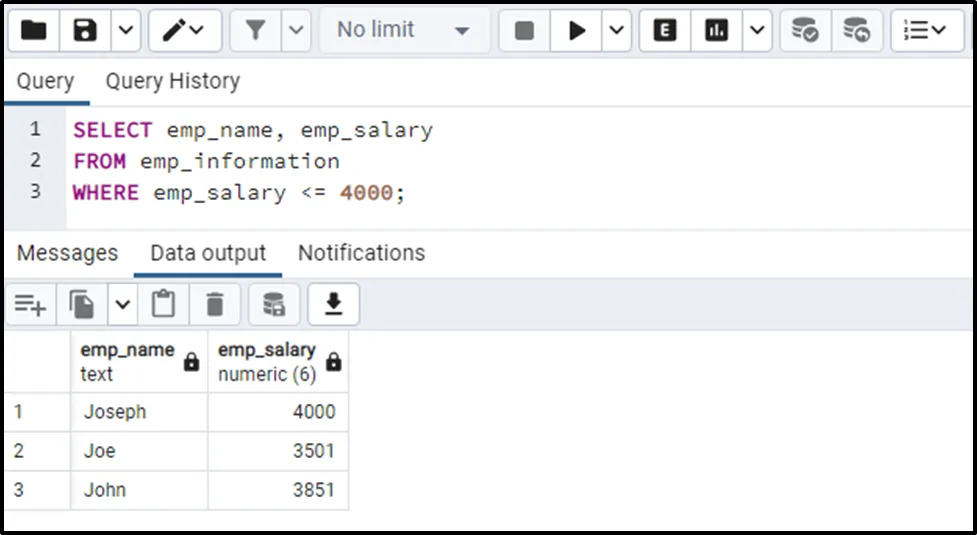Screen dimensions: 977x535
Task: Click the Rollback database icon
Action: click(857, 31)
